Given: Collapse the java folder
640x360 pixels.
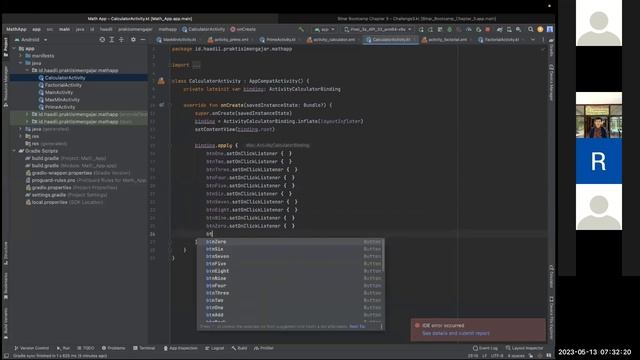Looking at the screenshot, I should (x=21, y=63).
